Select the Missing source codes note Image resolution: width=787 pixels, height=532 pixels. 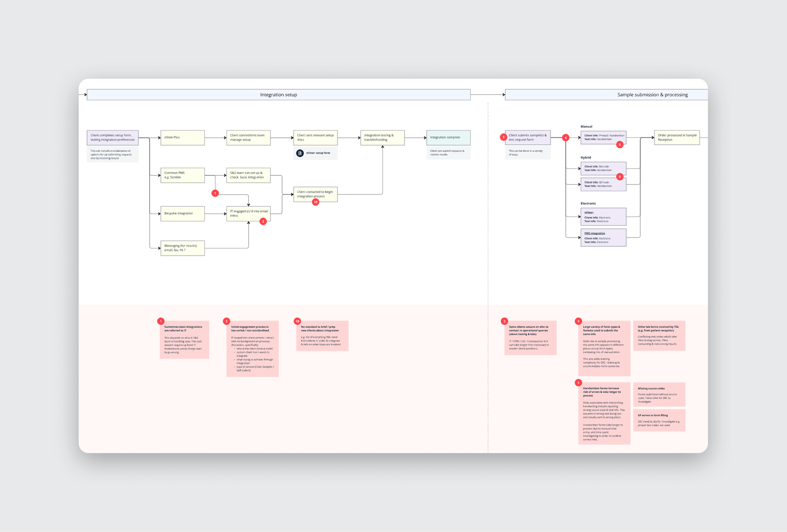coord(659,395)
